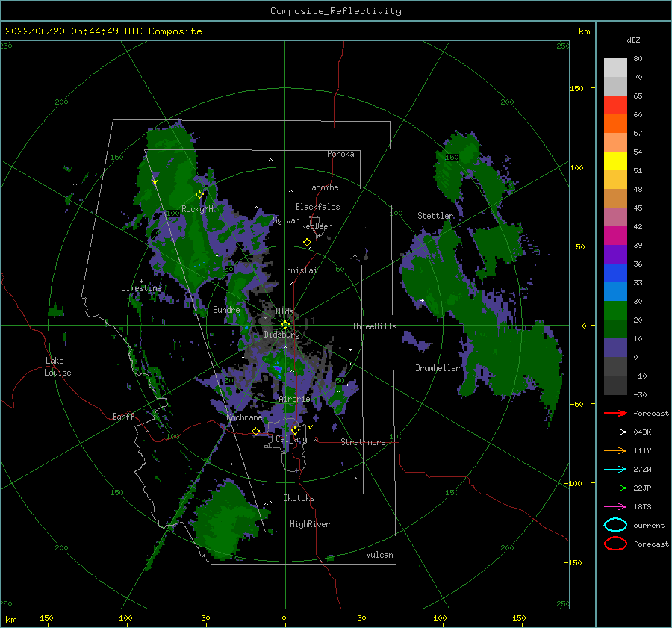Click the RockyMH label
Screen dimensions: 672x628
197,209
